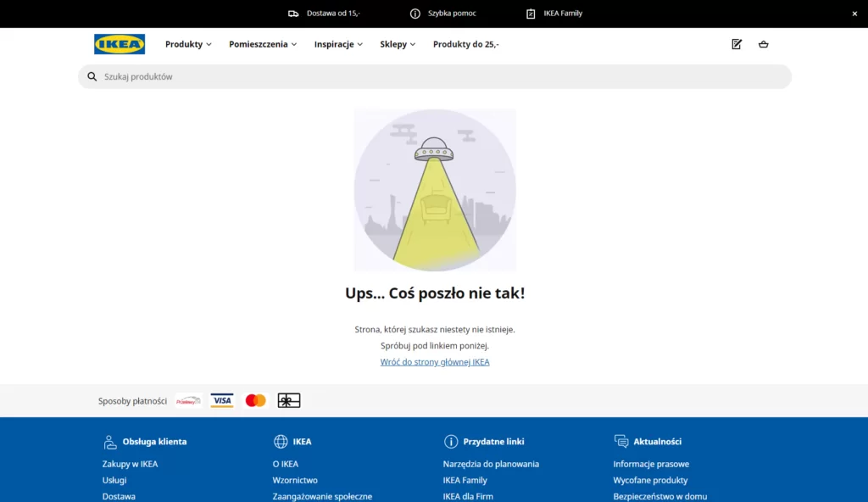Click the IKEA logo
Image resolution: width=868 pixels, height=502 pixels.
click(120, 44)
